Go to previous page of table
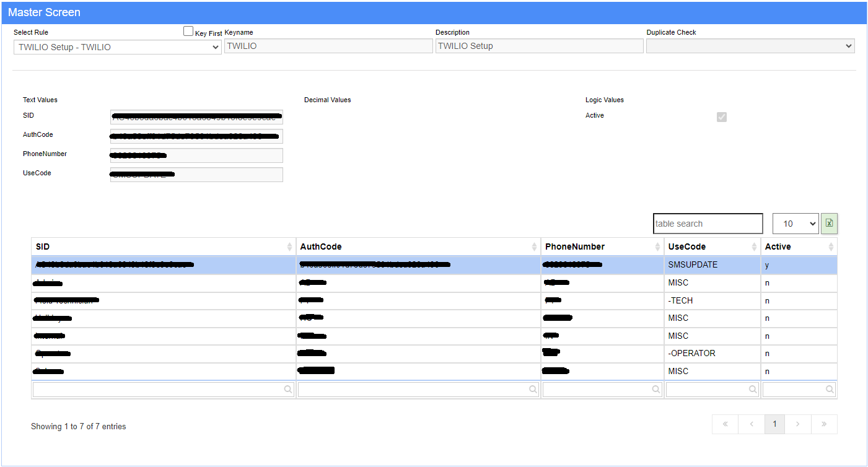The width and height of the screenshot is (868, 467). (751, 424)
